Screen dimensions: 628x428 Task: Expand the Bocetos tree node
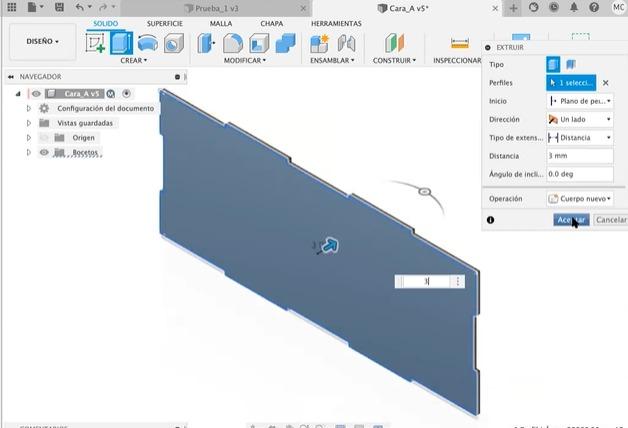[x=28, y=153]
